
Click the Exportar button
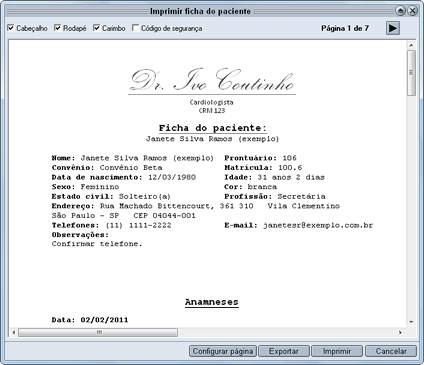(x=284, y=351)
